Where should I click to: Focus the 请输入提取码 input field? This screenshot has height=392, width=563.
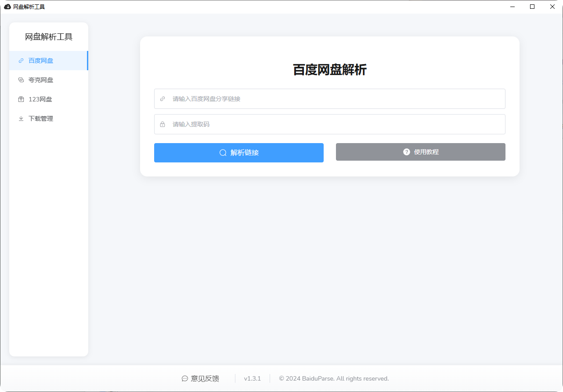(329, 124)
